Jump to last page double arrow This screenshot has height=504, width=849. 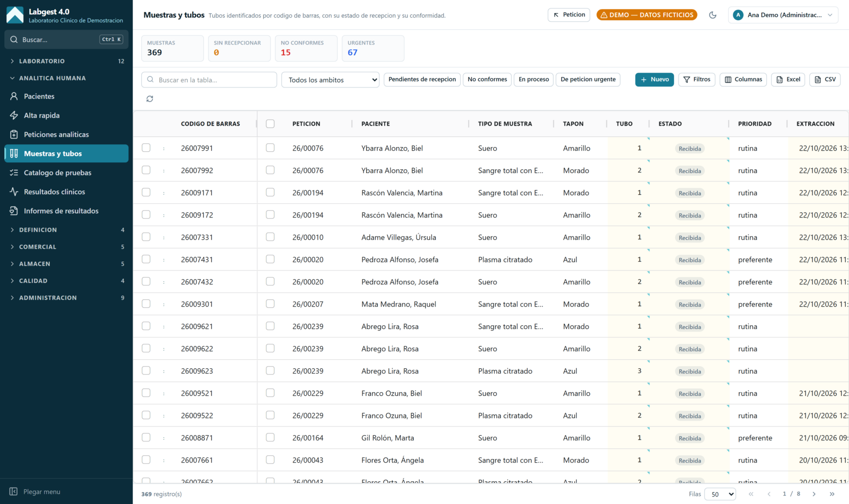tap(832, 494)
